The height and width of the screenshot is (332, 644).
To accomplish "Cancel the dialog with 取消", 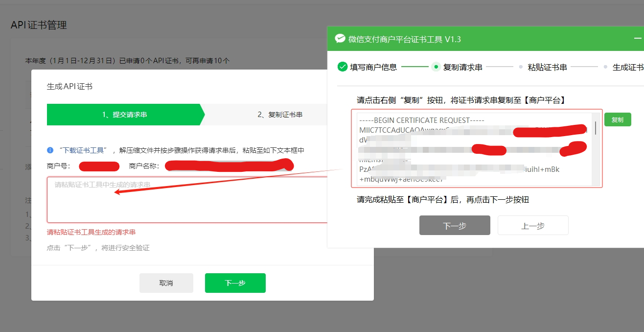I will [166, 283].
